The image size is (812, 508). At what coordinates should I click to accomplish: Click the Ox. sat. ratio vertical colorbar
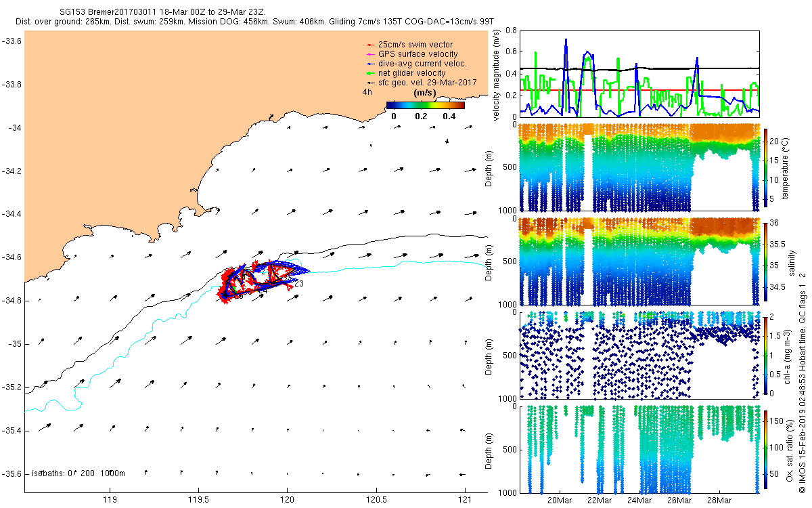[x=766, y=449]
